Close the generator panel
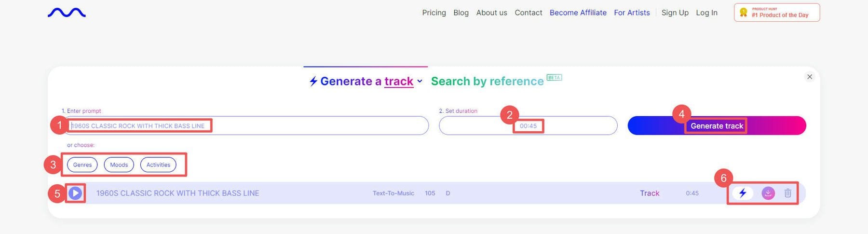The width and height of the screenshot is (868, 234). pos(810,77)
